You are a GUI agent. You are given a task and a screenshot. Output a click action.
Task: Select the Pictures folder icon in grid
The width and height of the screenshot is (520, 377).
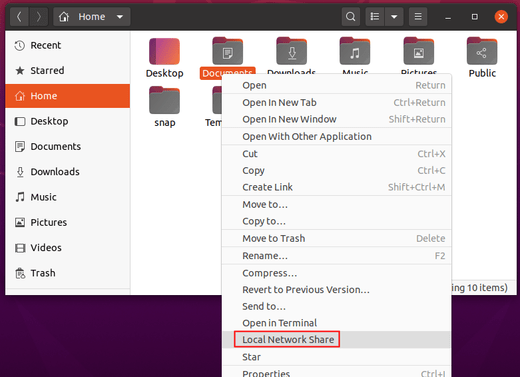pos(419,51)
